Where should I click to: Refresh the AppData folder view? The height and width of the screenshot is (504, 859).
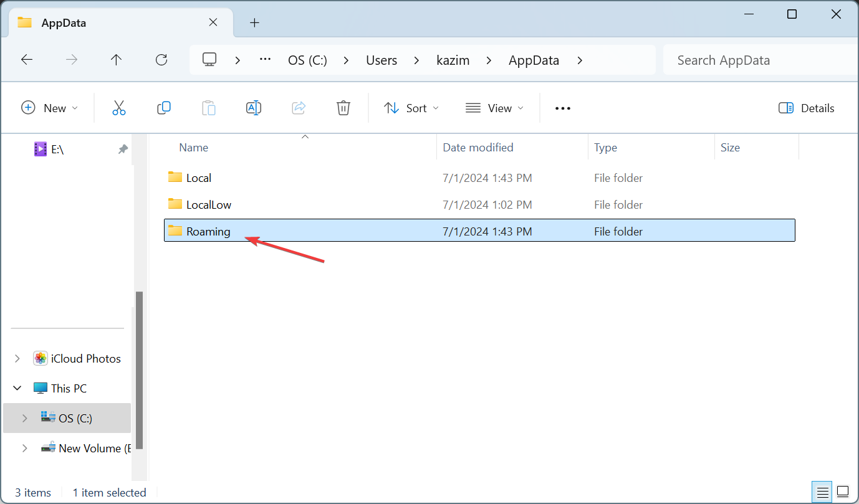[x=161, y=60]
